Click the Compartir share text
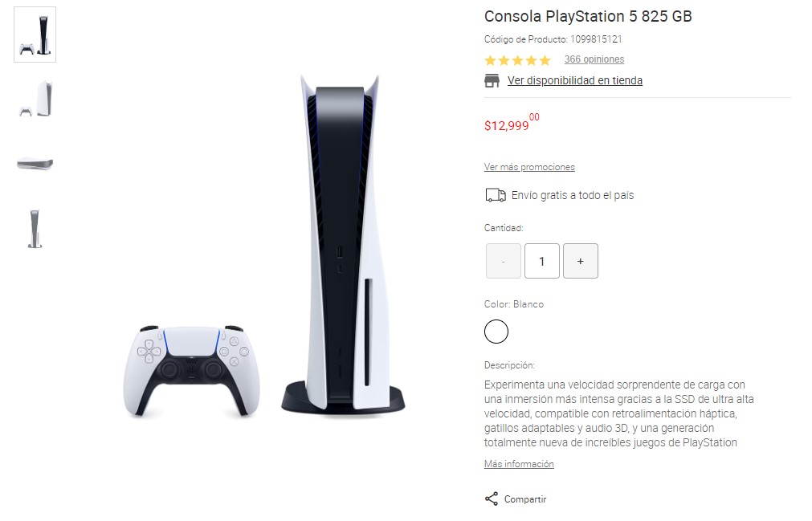 [x=525, y=499]
